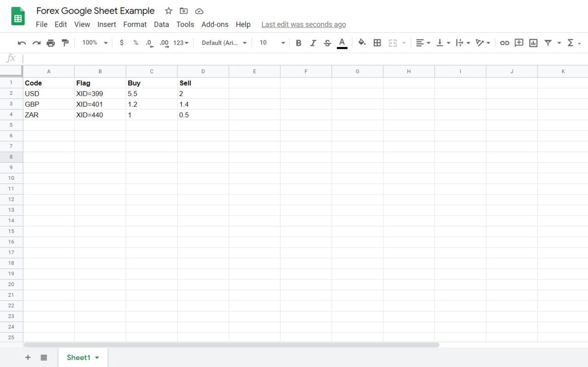Open the Sheet1 tab menu
The width and height of the screenshot is (588, 367).
(x=96, y=357)
